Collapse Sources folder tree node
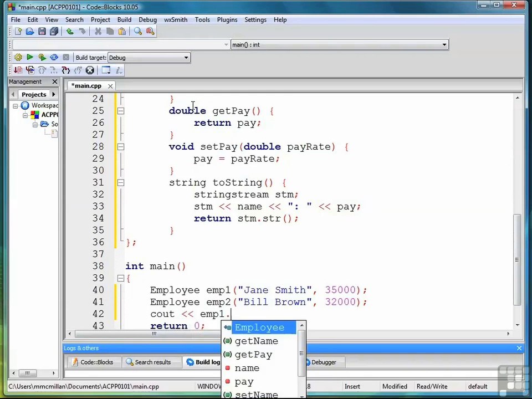532x399 pixels. point(35,125)
